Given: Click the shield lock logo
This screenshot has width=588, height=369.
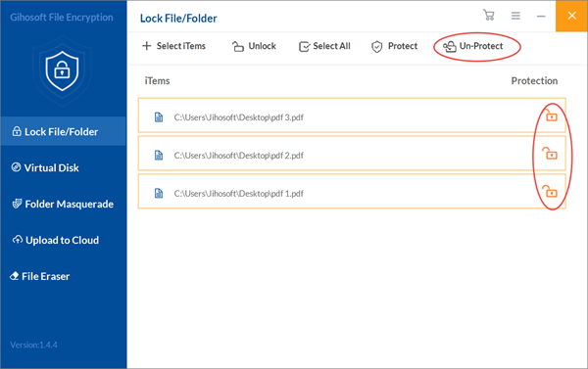Looking at the screenshot, I should (63, 71).
